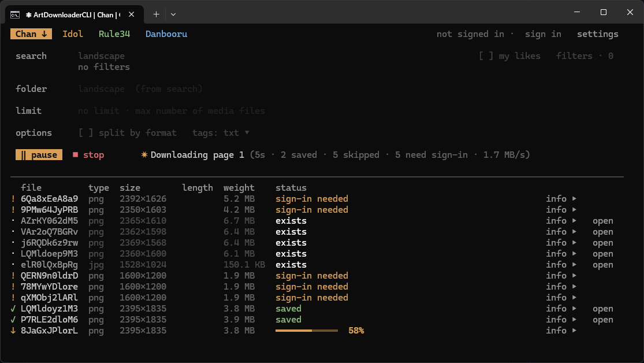Switch to the Danbooru tab
This screenshot has width=644, height=363.
coord(166,34)
